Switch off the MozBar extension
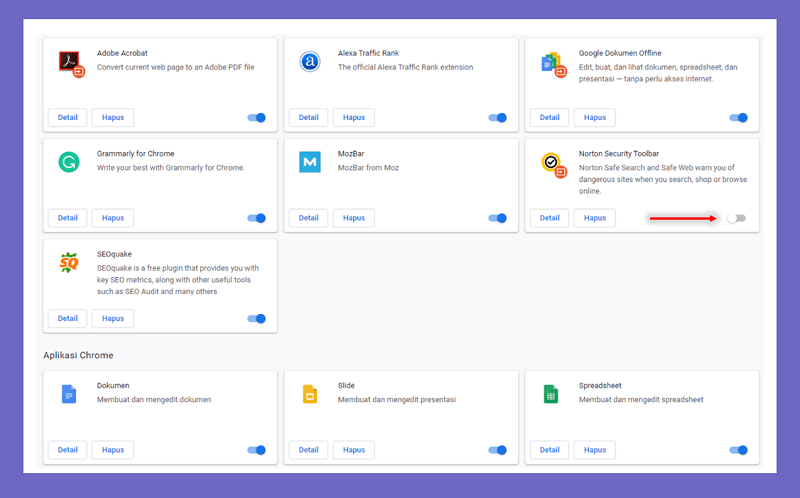Screen dimensions: 800x498 coord(497,218)
